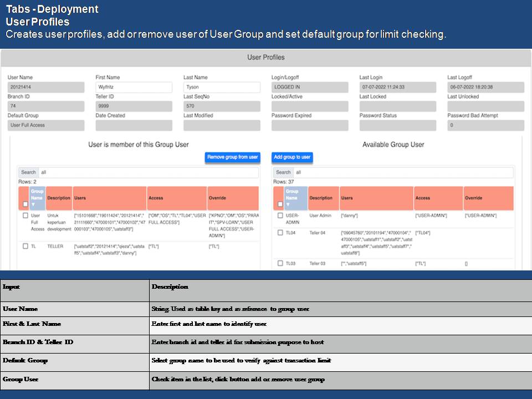
Task: Open the Default Group field
Action: click(46, 125)
